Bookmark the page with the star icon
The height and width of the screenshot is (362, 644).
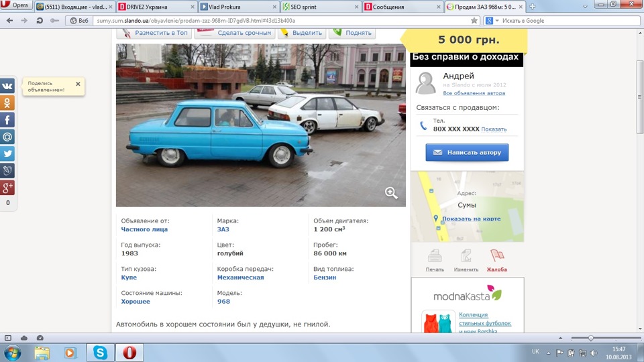point(474,21)
